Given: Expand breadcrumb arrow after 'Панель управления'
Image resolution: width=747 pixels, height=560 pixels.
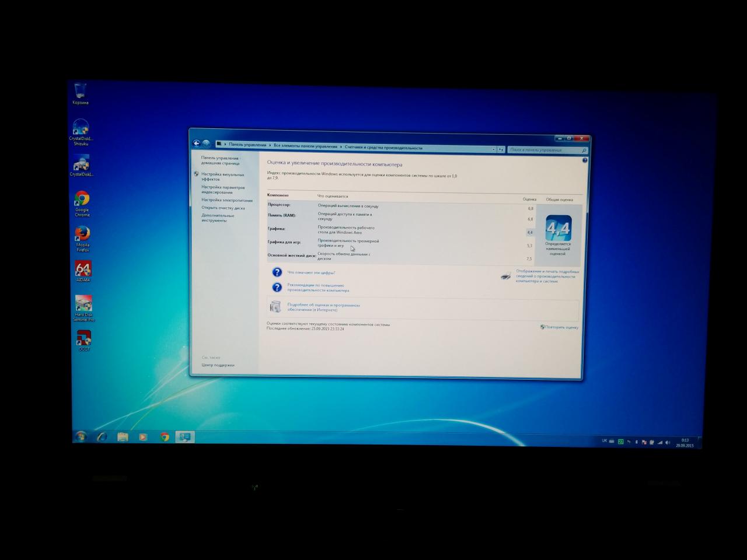Looking at the screenshot, I should point(270,145).
